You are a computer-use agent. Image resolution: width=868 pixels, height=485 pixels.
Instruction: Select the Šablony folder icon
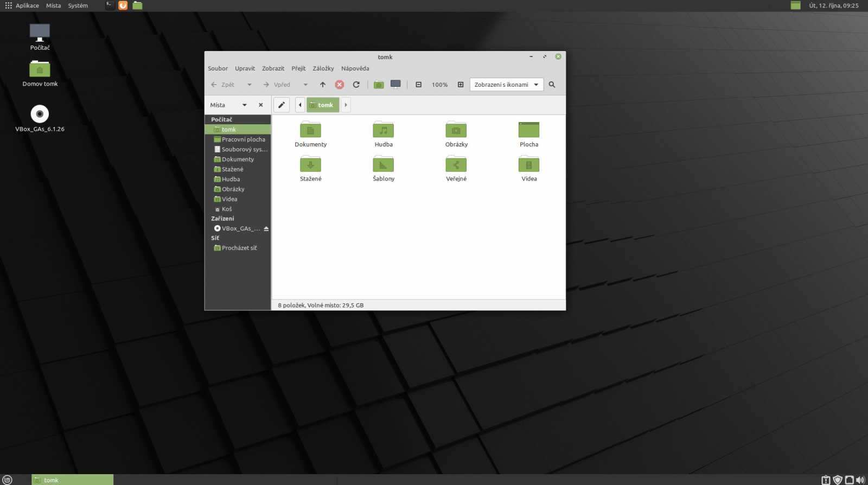384,164
